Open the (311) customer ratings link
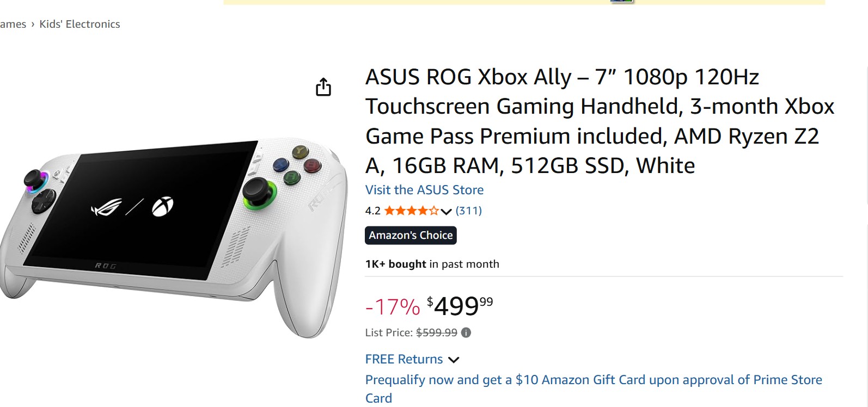 [468, 211]
